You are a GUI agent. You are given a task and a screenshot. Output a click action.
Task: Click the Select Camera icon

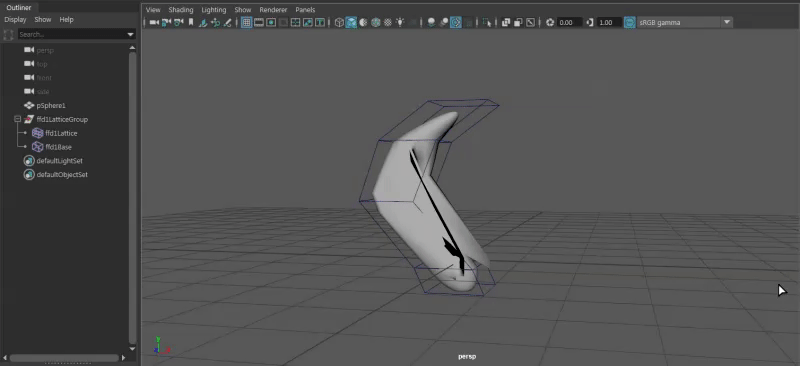154,22
